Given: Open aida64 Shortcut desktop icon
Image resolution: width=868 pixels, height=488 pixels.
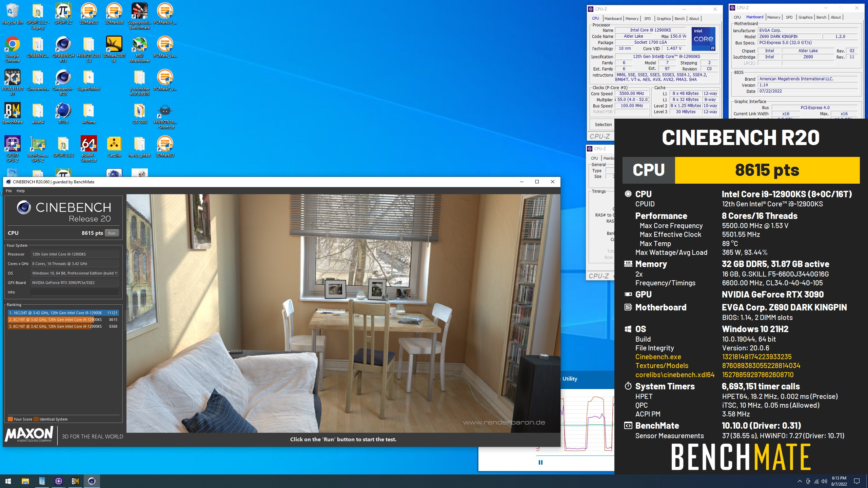Looking at the screenshot, I should pos(88,149).
